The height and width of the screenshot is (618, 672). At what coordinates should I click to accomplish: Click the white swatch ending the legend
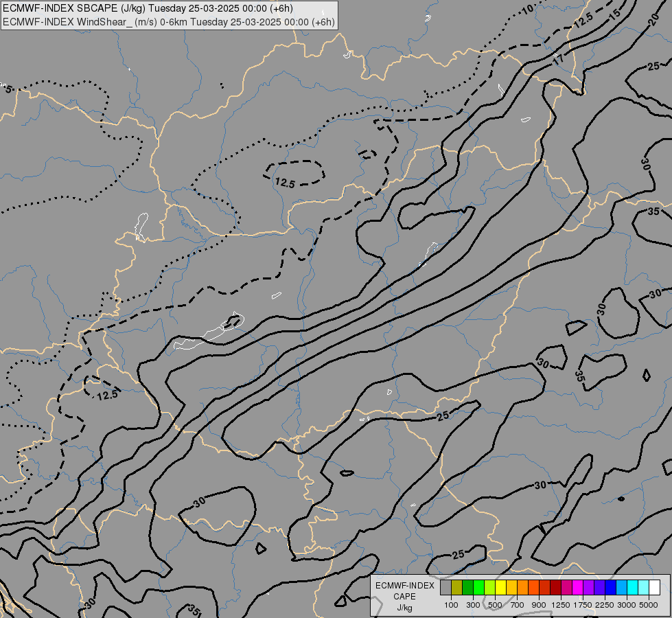click(654, 587)
